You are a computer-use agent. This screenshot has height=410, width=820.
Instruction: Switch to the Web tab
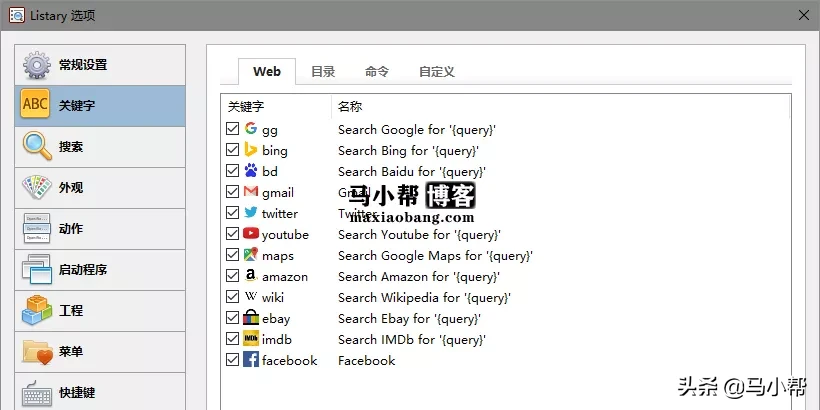point(267,72)
